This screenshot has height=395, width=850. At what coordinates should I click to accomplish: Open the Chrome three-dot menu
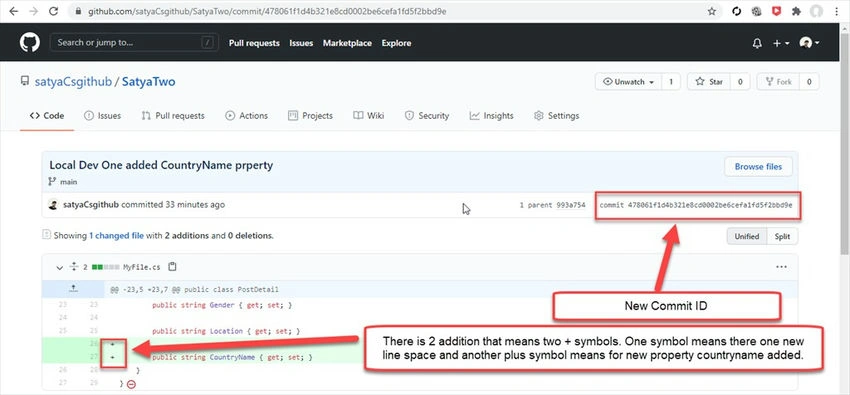(837, 11)
